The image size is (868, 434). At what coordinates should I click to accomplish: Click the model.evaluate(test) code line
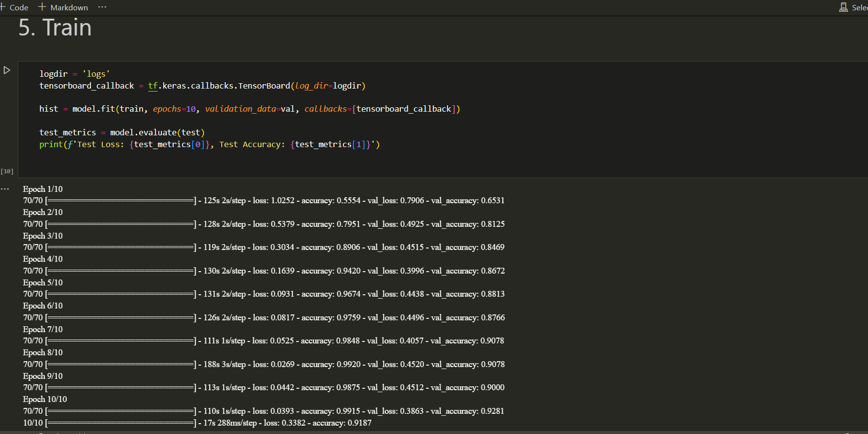point(122,132)
